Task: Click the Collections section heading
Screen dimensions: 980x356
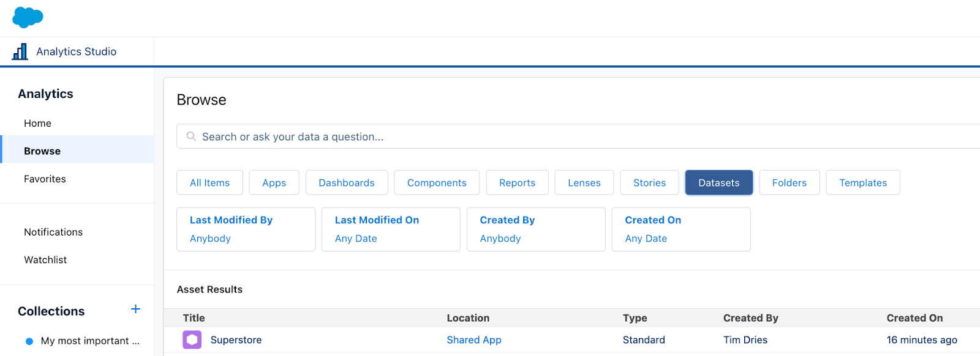Action: pyautogui.click(x=51, y=311)
